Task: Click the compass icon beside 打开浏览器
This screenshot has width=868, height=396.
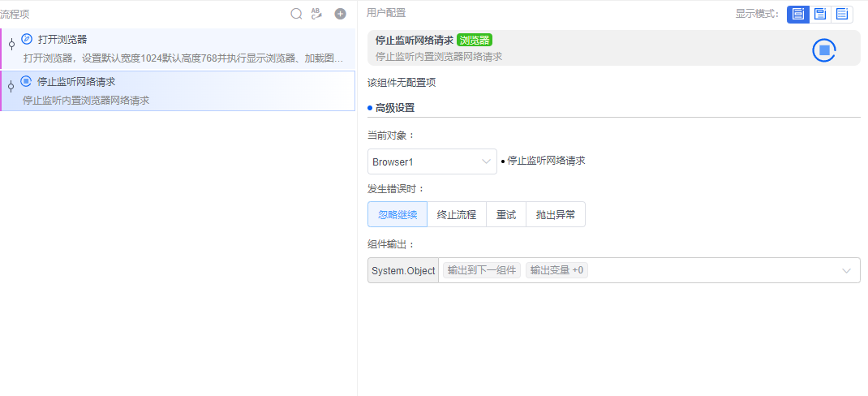Action: [27, 39]
